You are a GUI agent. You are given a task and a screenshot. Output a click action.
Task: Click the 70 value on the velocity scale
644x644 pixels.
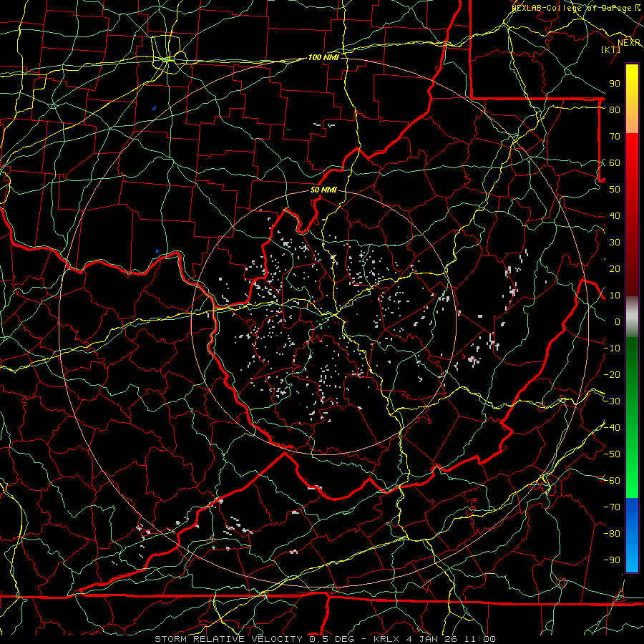coord(615,137)
